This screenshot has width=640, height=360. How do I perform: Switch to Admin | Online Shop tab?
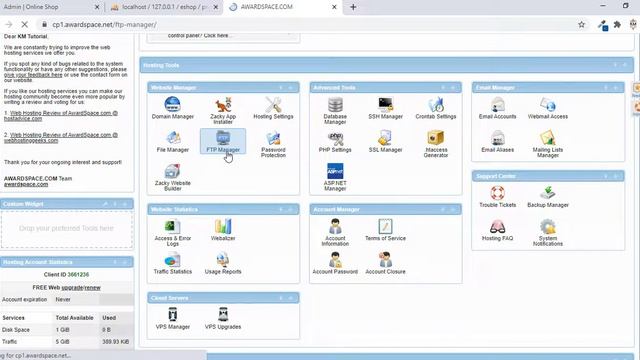tap(51, 7)
